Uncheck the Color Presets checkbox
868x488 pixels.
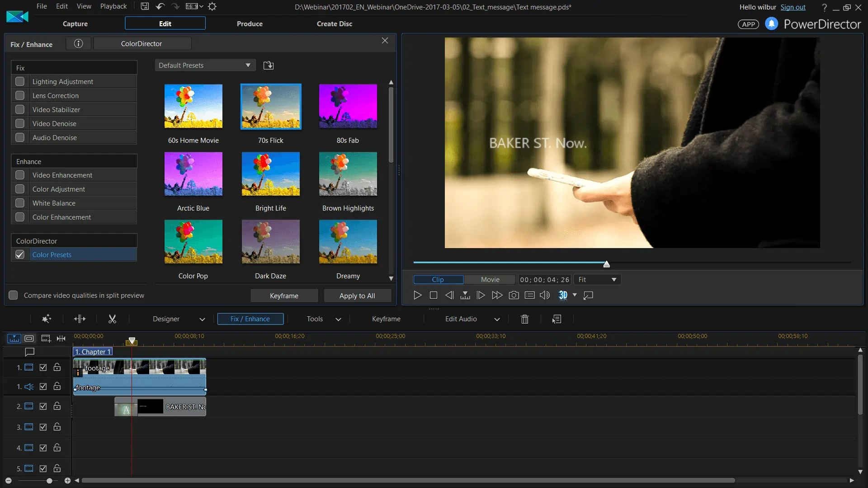coord(20,254)
